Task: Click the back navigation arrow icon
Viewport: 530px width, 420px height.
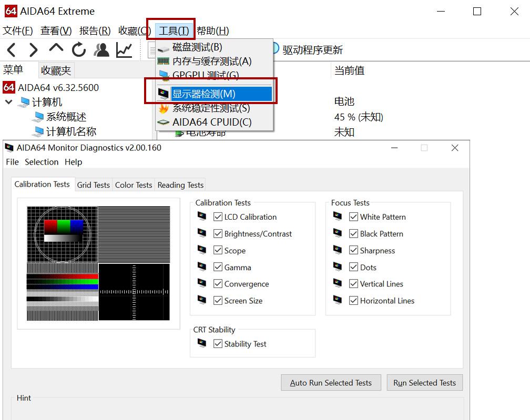Action: (x=11, y=50)
